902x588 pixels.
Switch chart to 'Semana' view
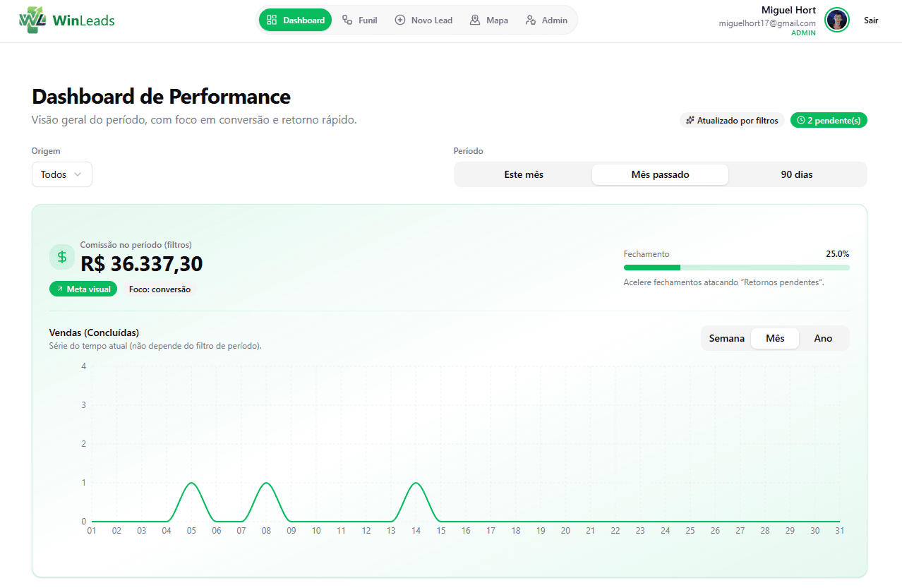coord(726,338)
